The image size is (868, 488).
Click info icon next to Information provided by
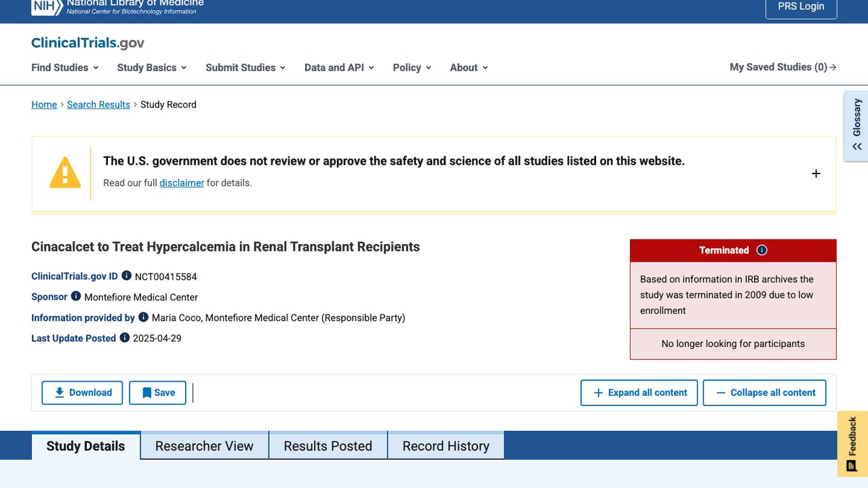click(x=143, y=317)
